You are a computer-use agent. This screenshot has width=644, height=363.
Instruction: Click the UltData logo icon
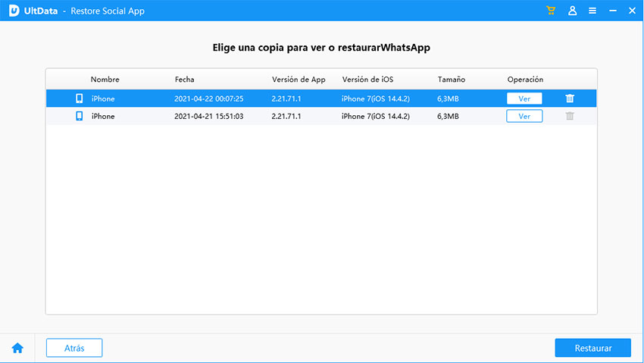tap(14, 11)
